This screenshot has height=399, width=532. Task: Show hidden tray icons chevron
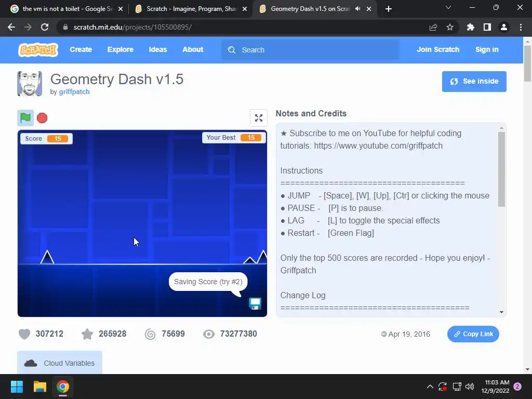click(x=430, y=387)
